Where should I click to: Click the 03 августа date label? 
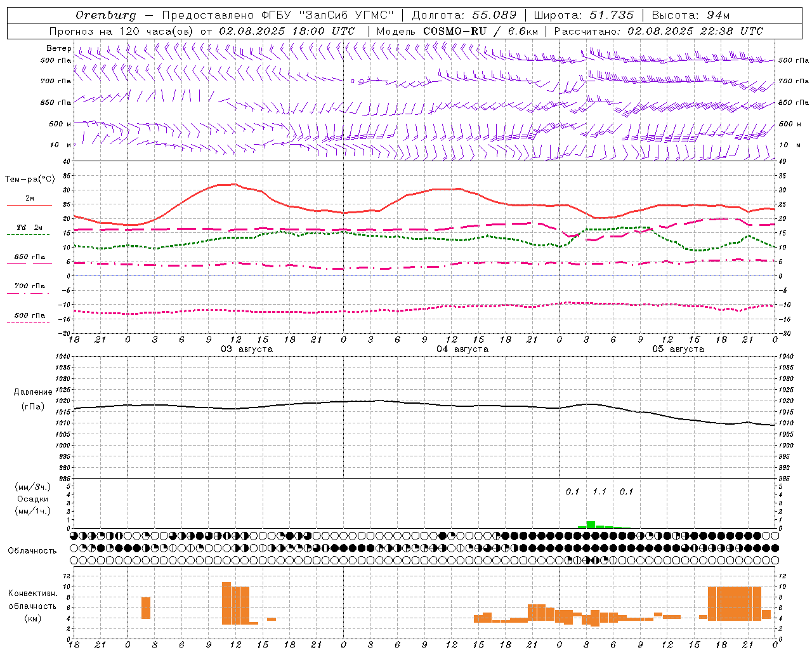247,349
